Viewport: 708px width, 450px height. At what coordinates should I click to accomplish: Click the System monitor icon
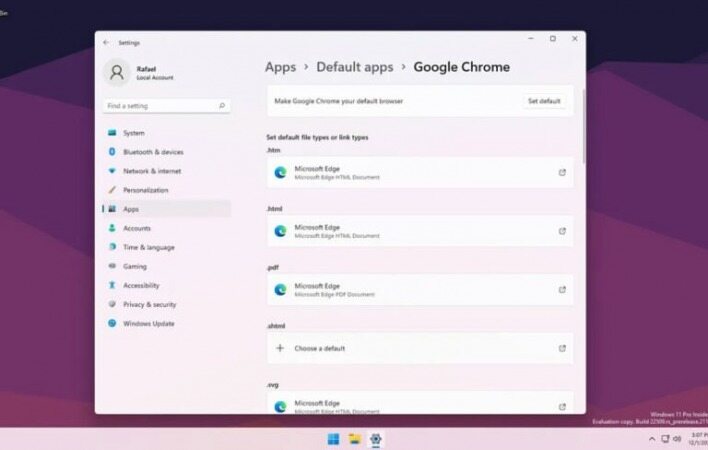[x=112, y=133]
